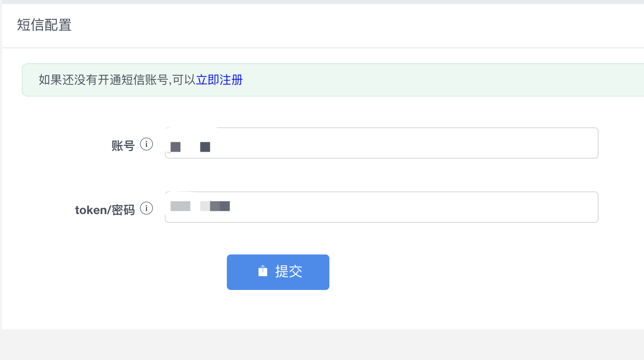Open the info tooltip beside 账号 label
Image resolution: width=644 pixels, height=360 pixels.
(146, 144)
